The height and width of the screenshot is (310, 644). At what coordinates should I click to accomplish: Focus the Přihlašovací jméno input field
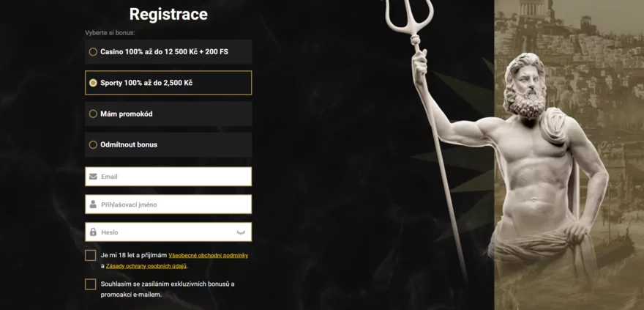point(168,204)
